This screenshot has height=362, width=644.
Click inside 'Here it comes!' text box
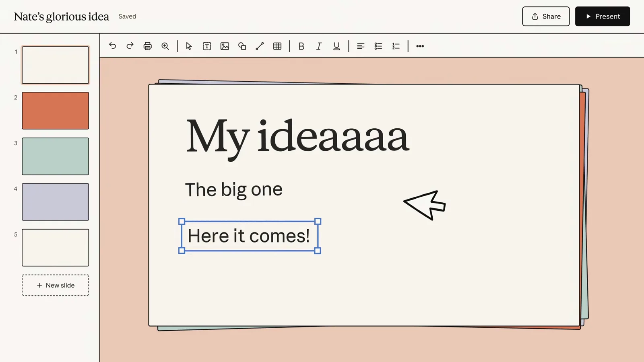tap(249, 236)
